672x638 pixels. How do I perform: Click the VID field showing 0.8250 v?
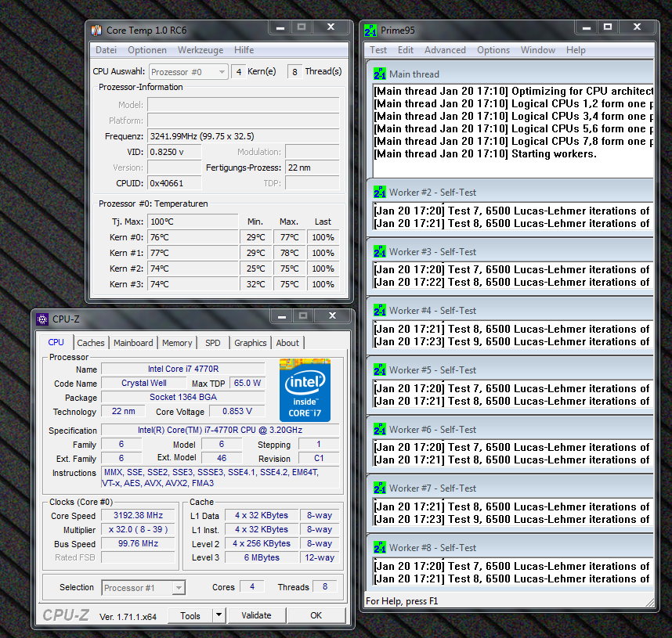click(x=174, y=152)
